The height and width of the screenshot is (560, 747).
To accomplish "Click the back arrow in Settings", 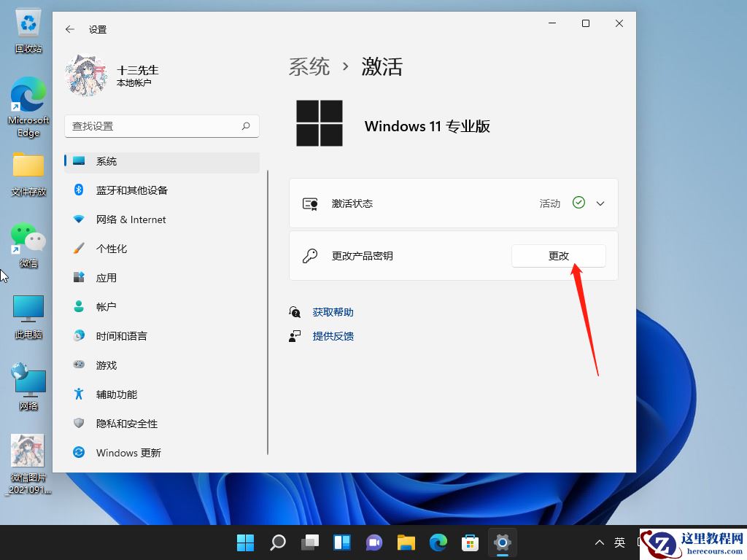I will 69,29.
